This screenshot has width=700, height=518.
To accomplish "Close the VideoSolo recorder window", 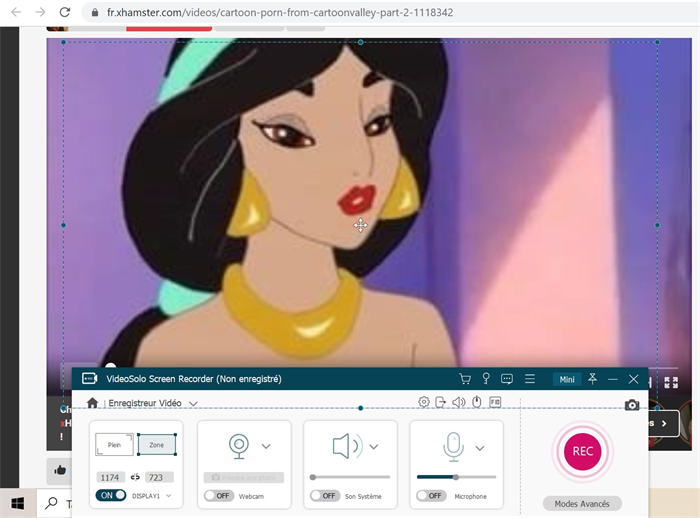I will (633, 379).
